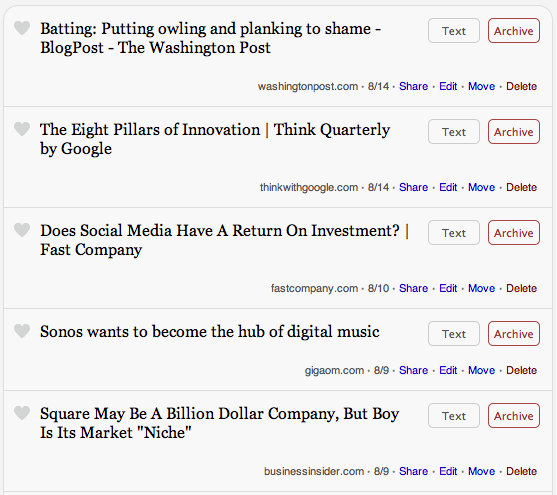Edit the thinkwithgoogle.com entry
Image resolution: width=557 pixels, height=495 pixels.
[448, 187]
